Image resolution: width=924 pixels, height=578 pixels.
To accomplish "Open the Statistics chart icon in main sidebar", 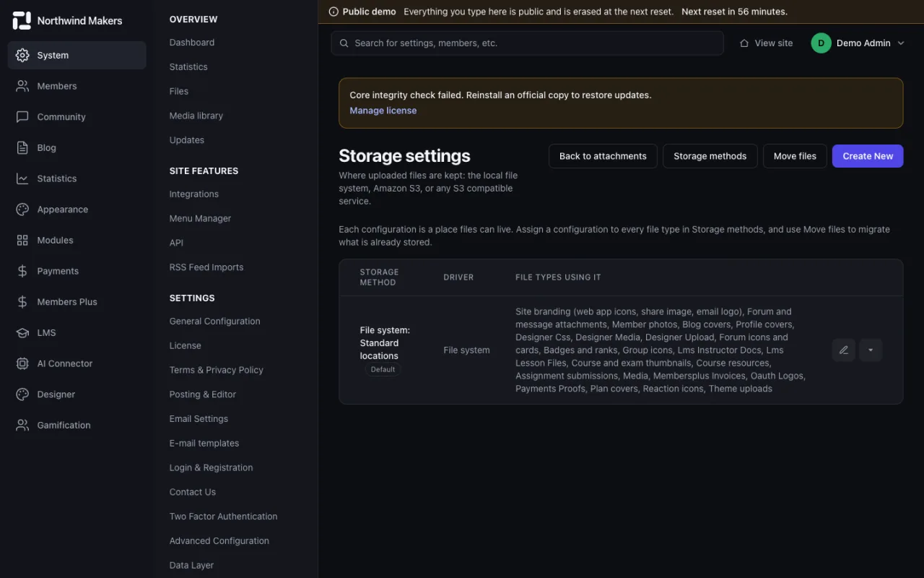I will point(22,178).
